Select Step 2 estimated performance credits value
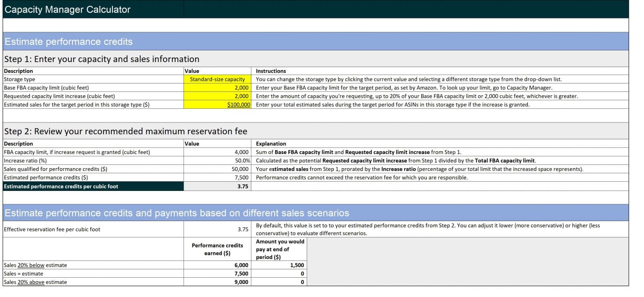 pyautogui.click(x=217, y=177)
